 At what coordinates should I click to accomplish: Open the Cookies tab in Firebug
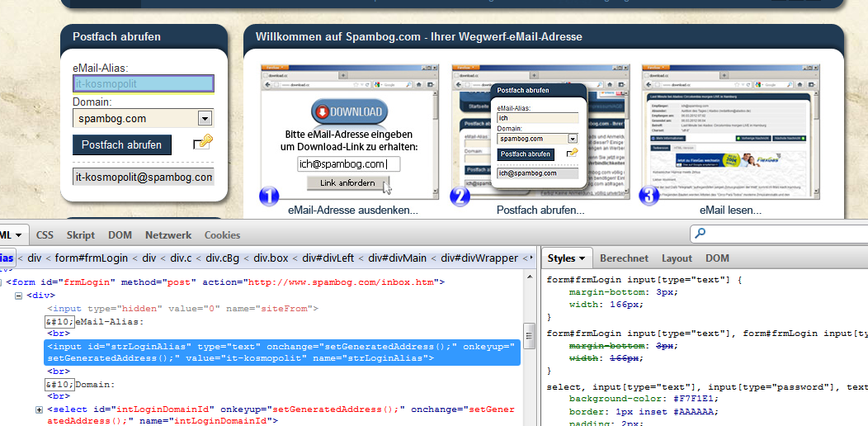222,235
